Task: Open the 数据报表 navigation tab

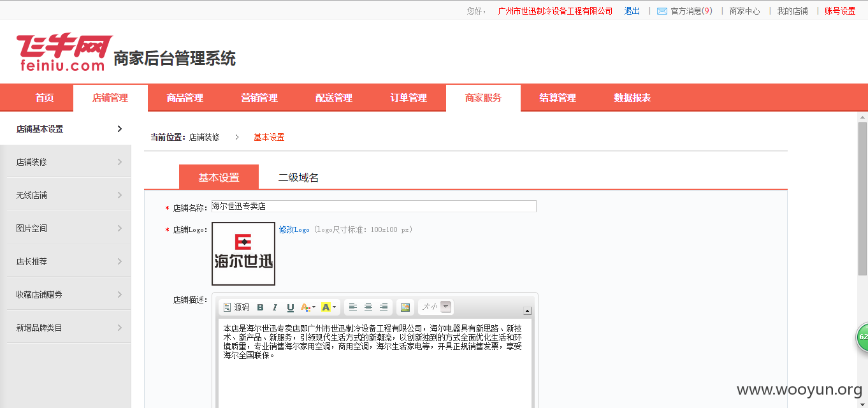Action: coord(632,98)
